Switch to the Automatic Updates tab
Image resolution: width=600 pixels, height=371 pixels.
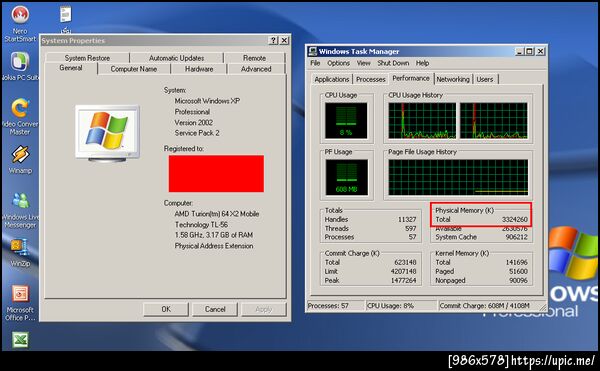pyautogui.click(x=176, y=58)
